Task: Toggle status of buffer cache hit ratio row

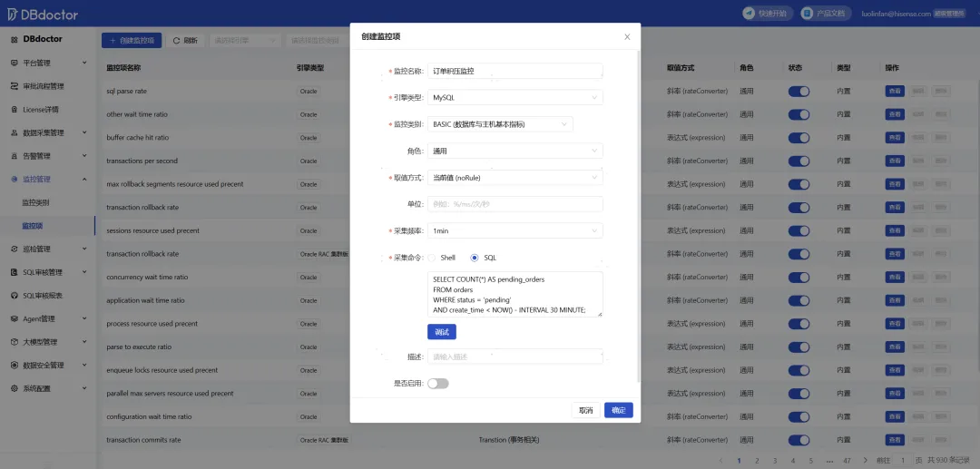Action: click(799, 138)
